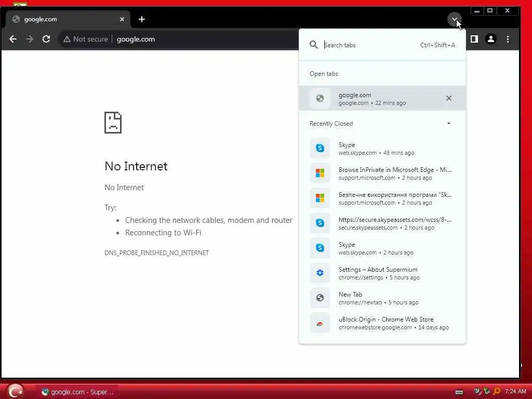Image resolution: width=532 pixels, height=399 pixels.
Task: Click Skype icon of 49 mins ago entry
Action: (320, 148)
